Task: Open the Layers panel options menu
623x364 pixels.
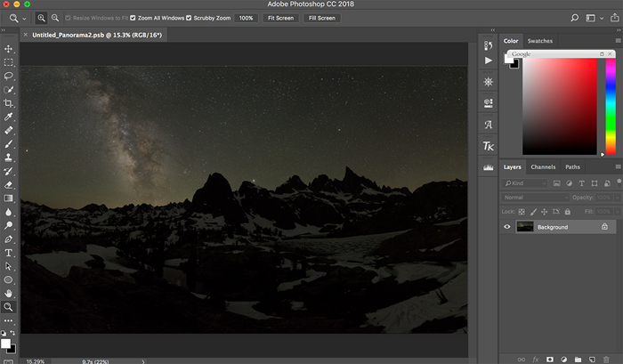Action: click(616, 167)
